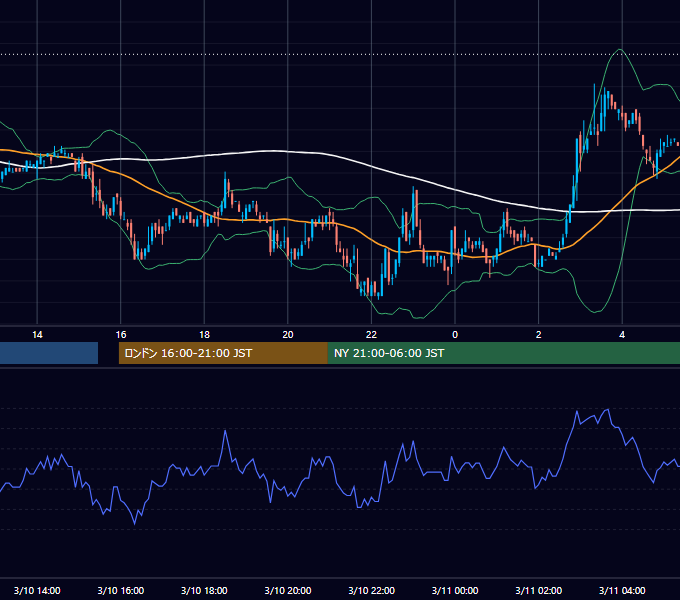Click the 4 hour axis label
The height and width of the screenshot is (600, 680).
tap(622, 335)
